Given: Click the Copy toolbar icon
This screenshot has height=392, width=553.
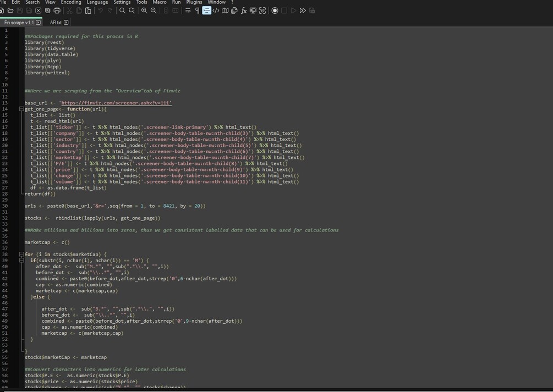Looking at the screenshot, I should (79, 10).
